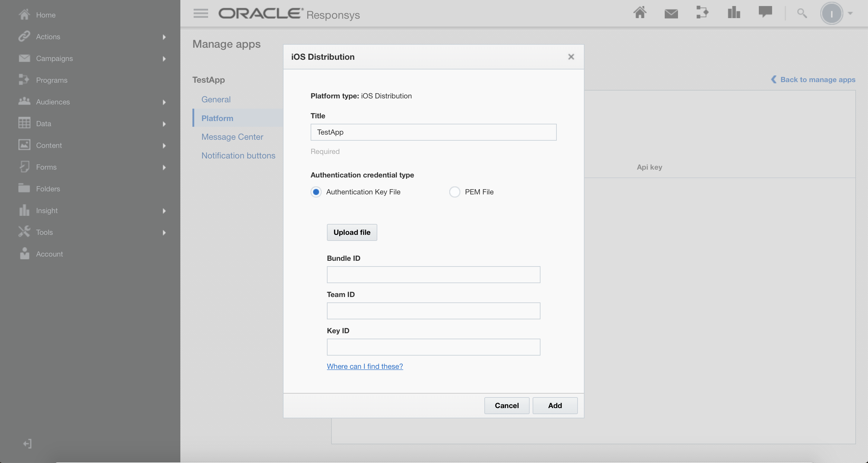Close the iOS Distribution dialog
This screenshot has width=868, height=463.
click(571, 57)
